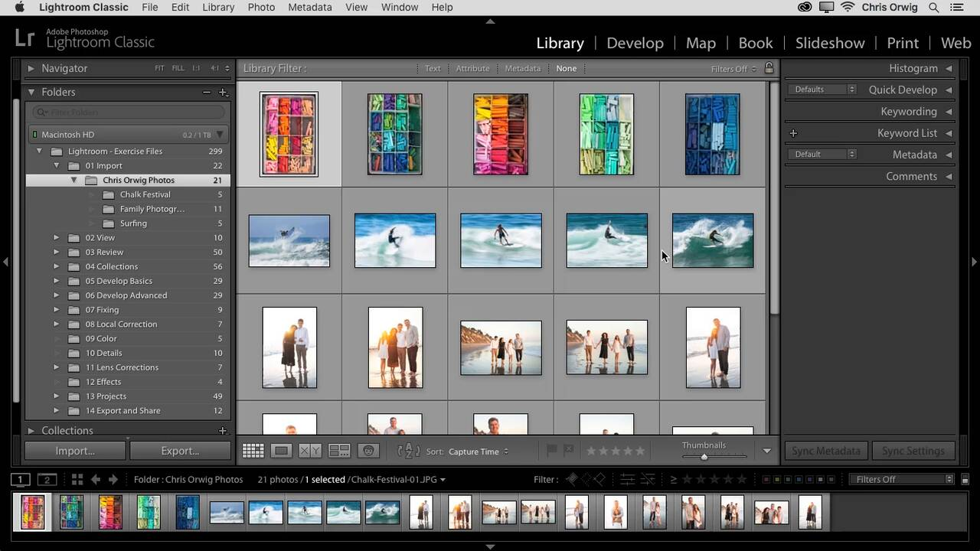Open the Sort Capture Time dropdown
Image resolution: width=980 pixels, height=551 pixels.
click(x=479, y=452)
